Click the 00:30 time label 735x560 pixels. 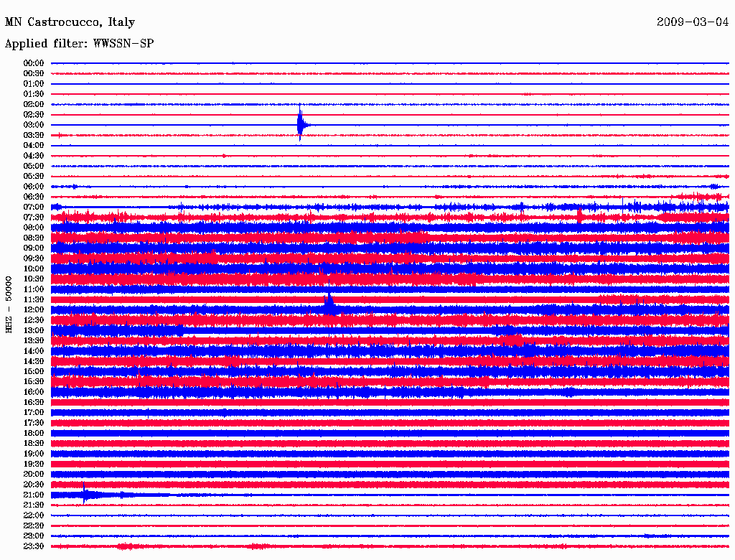coord(34,73)
